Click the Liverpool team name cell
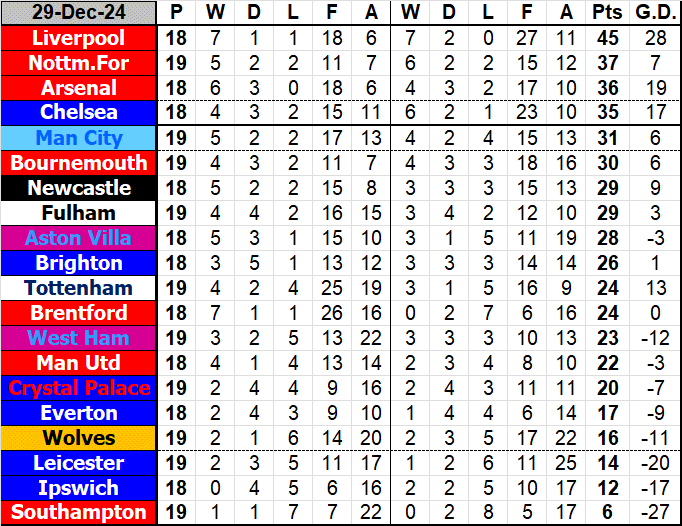The width and height of the screenshot is (682, 526). pyautogui.click(x=79, y=38)
